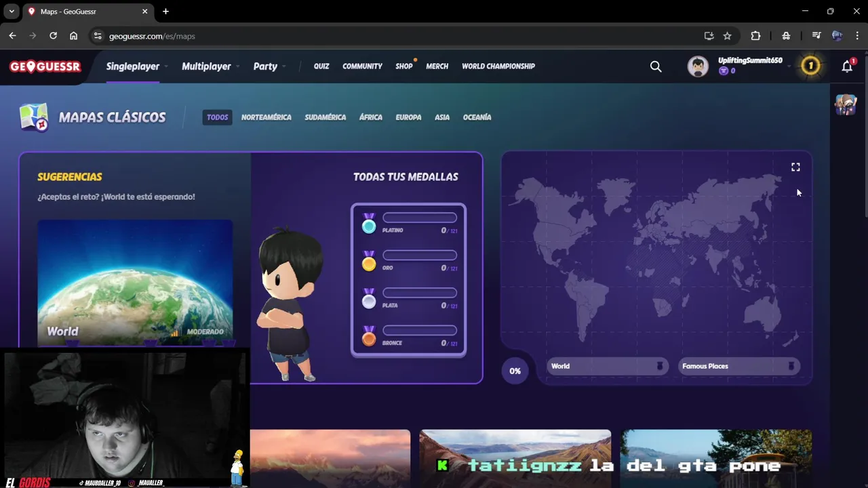This screenshot has width=868, height=488.
Task: Open the media control toolbar icon
Action: click(816, 36)
